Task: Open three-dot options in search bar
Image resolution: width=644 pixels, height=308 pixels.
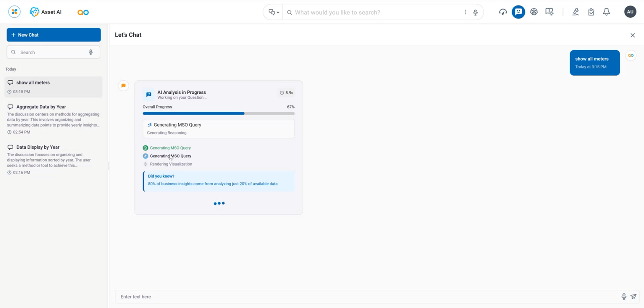Action: (465, 12)
